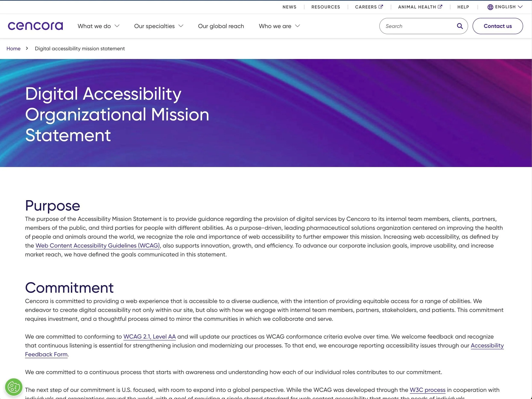Click the Contact us button
Screen dimensions: 532x399
498,26
